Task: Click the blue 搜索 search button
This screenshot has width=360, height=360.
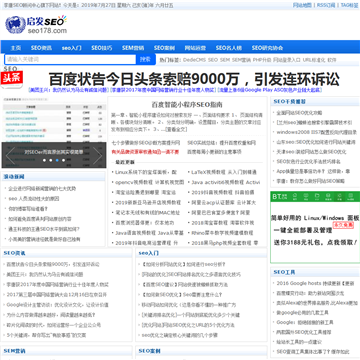Action: [x=145, y=59]
